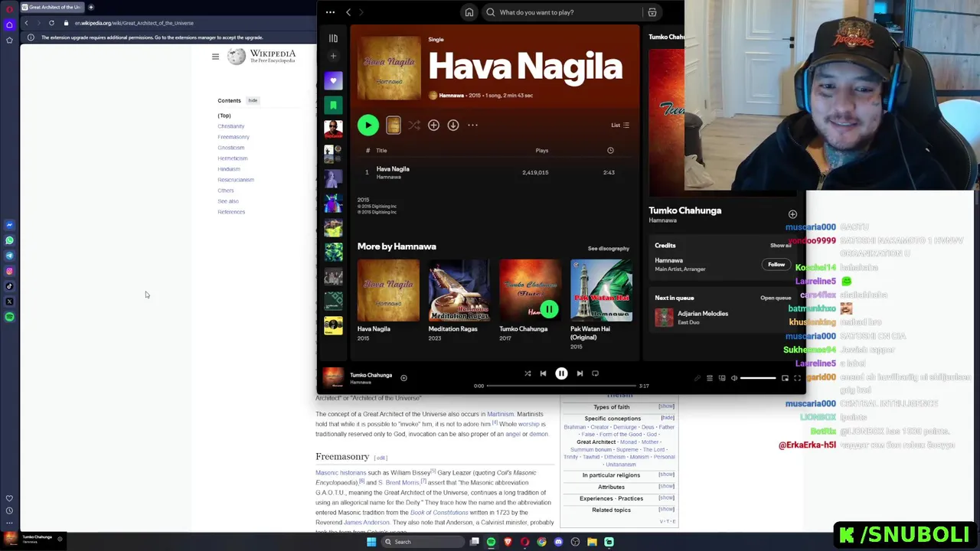Enter Spotify full screen mode
980x551 pixels.
[797, 378]
